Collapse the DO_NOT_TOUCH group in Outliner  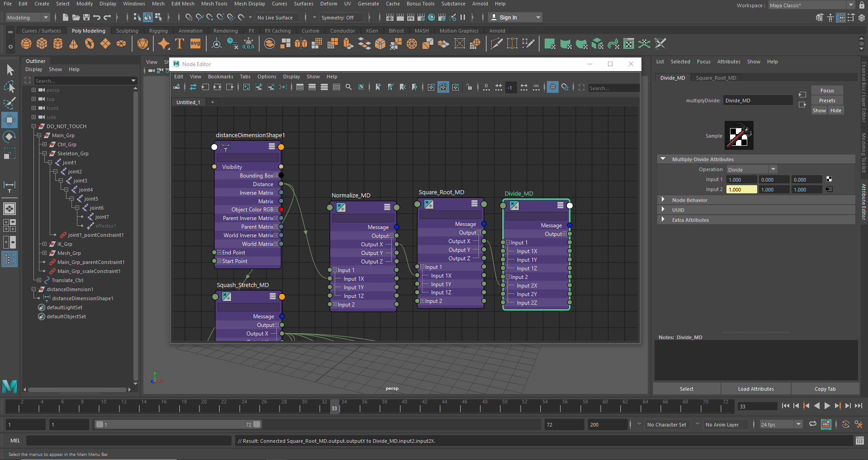33,126
